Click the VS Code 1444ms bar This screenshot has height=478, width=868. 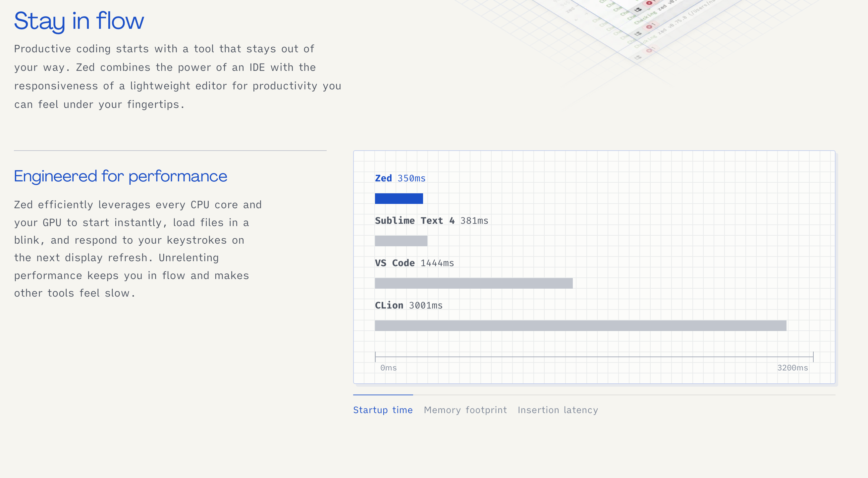click(474, 283)
